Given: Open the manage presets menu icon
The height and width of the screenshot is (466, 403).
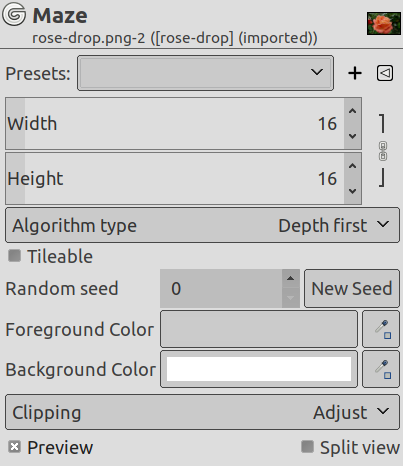Looking at the screenshot, I should tap(385, 73).
